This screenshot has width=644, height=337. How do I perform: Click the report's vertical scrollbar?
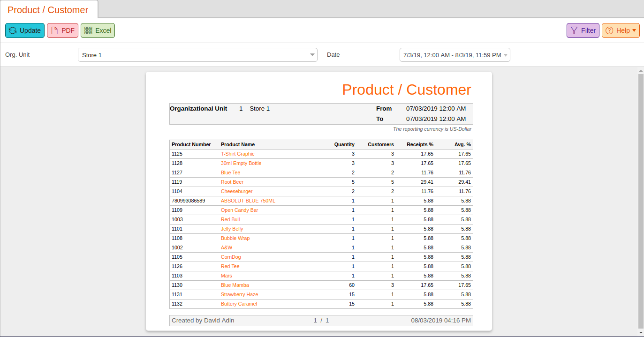[641, 201]
